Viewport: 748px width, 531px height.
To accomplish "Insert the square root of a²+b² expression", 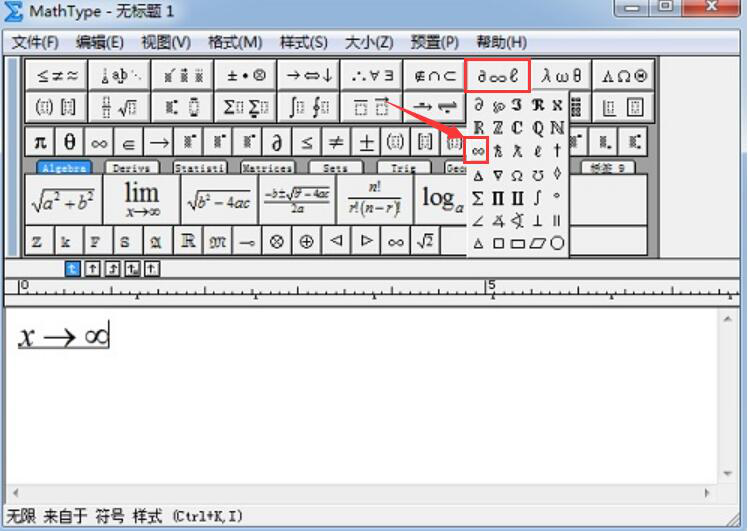I will (63, 199).
